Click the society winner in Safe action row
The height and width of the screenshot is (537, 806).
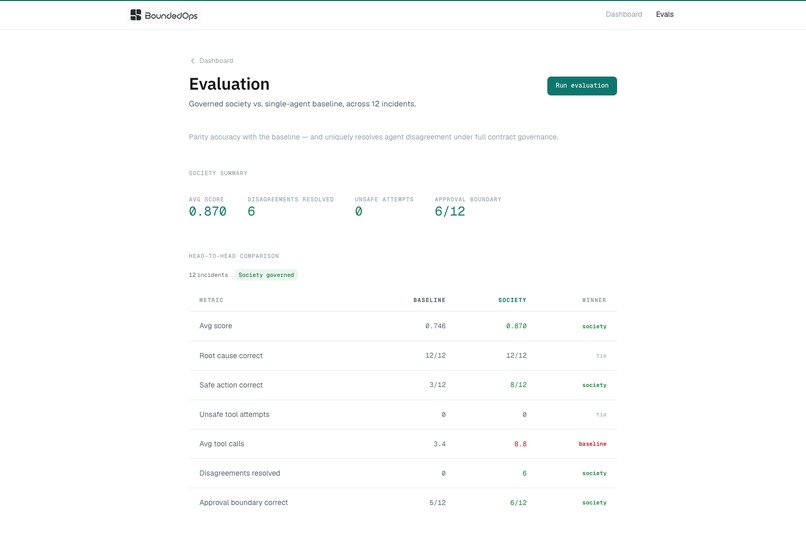click(x=594, y=385)
